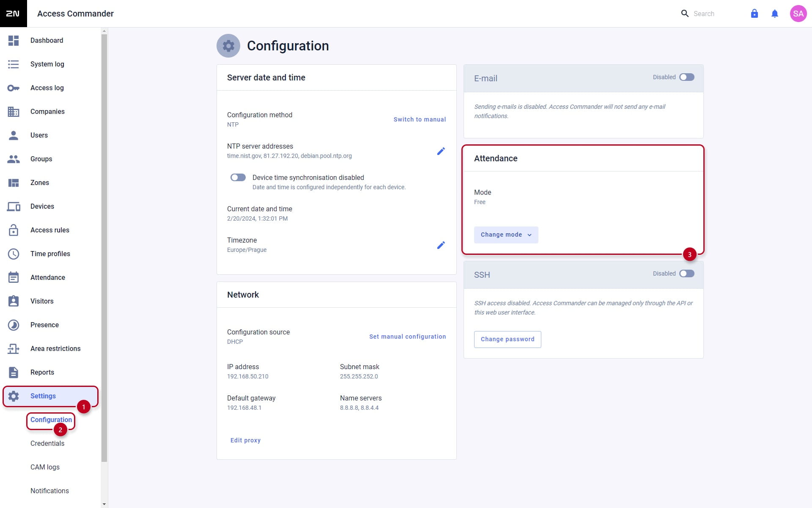Click the Groups people icon

coord(14,159)
